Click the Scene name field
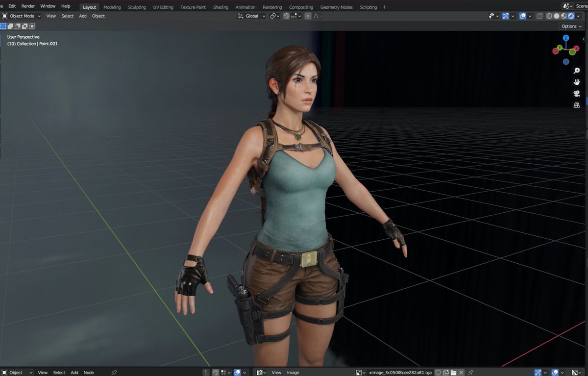The image size is (588, 376). coord(581,6)
